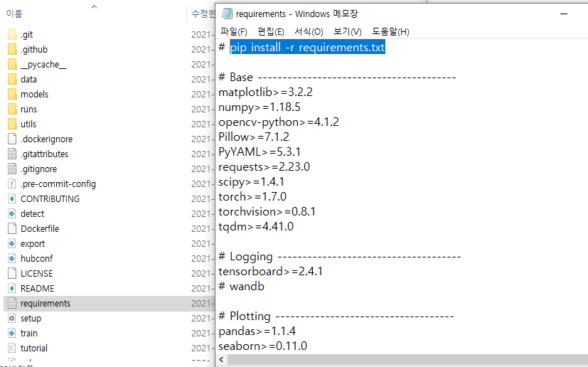The width and height of the screenshot is (588, 367).
Task: Click the line 'pandas>=1.1.4'
Action: (x=257, y=331)
